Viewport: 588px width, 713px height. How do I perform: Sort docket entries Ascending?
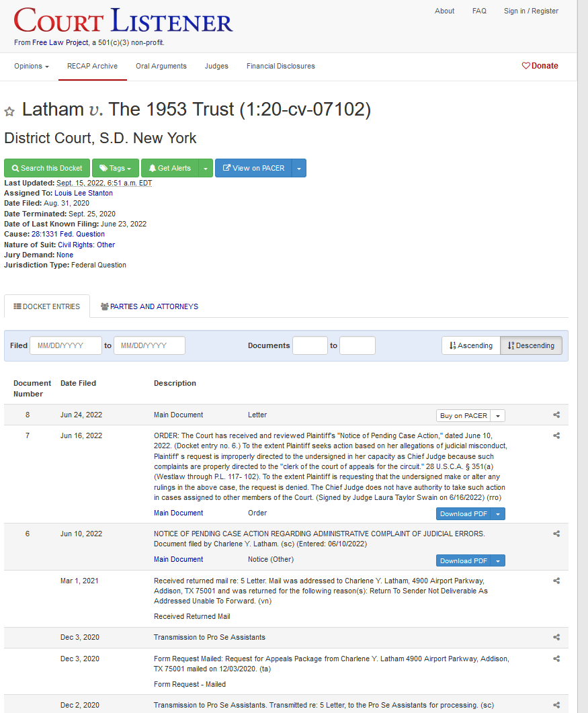click(470, 345)
